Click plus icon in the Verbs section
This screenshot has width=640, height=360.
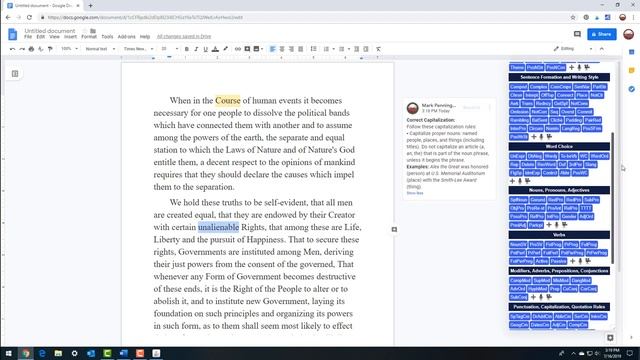tap(572, 261)
